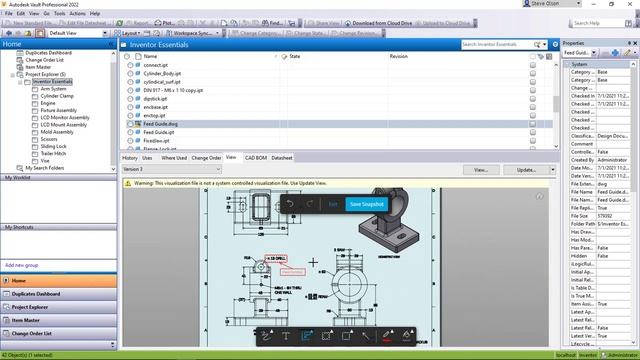Select radio button for connect.ipt

click(x=130, y=65)
